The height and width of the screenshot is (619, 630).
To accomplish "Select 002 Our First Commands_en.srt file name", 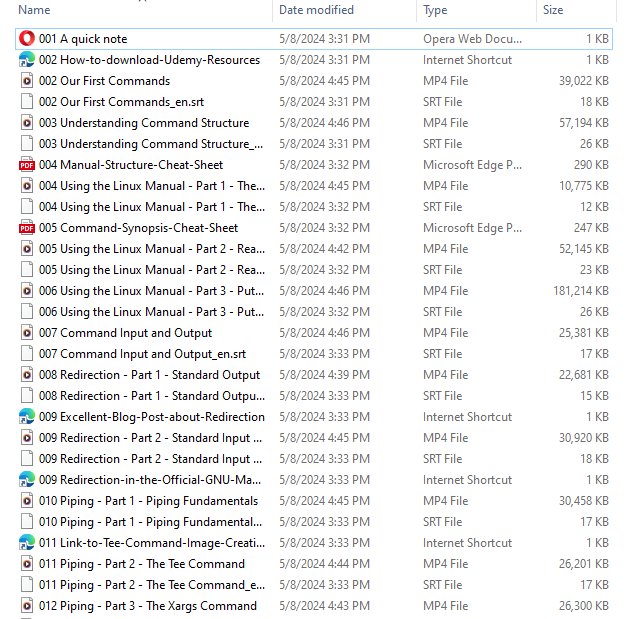I will [x=121, y=102].
